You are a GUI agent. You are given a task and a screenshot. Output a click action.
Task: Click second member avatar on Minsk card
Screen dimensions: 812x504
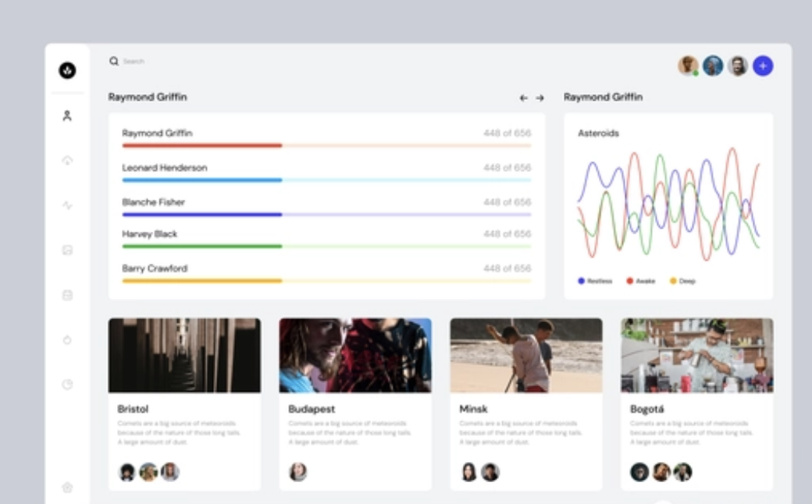point(490,472)
